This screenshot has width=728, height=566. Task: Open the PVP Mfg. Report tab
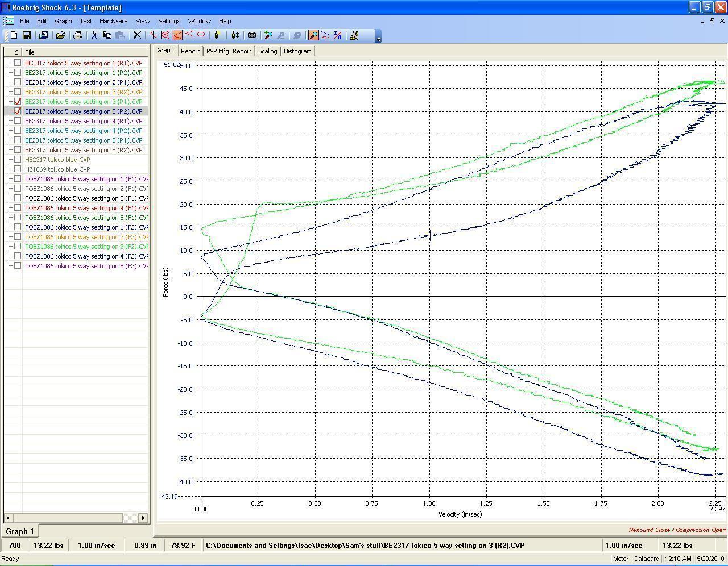point(229,51)
